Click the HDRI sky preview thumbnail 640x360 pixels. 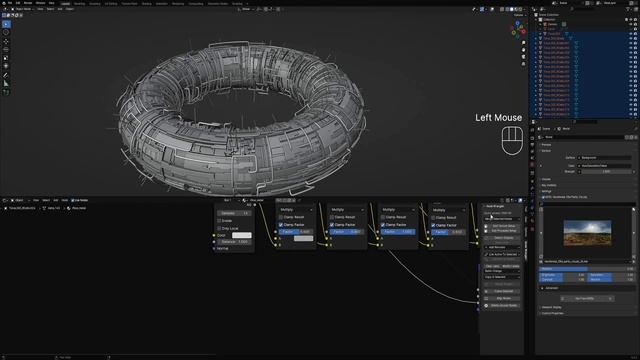[587, 233]
